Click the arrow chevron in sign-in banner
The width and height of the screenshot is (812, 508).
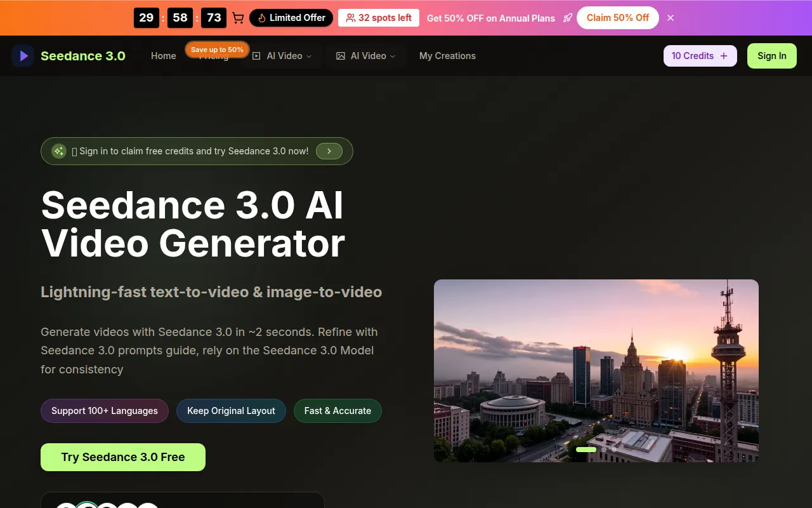(x=329, y=151)
